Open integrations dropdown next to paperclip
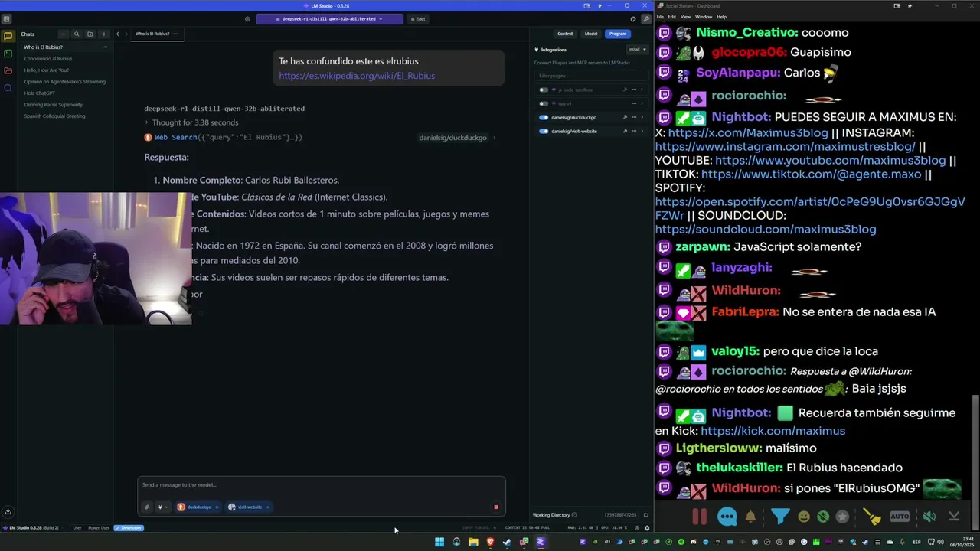 [x=162, y=507]
